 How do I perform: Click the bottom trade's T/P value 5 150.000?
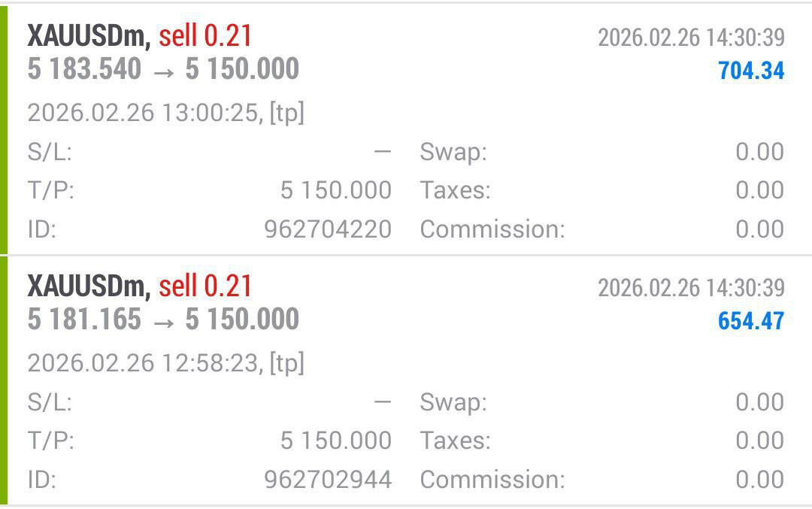336,441
